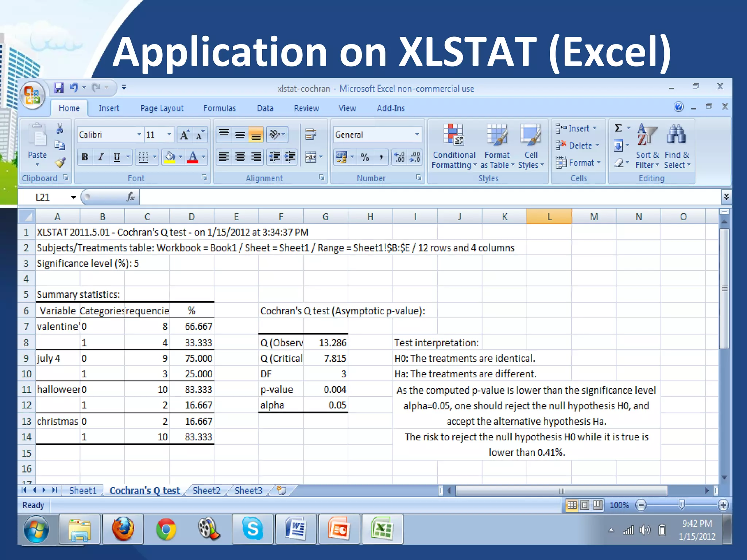The image size is (747, 560).
Task: Align text right
Action: [256, 157]
